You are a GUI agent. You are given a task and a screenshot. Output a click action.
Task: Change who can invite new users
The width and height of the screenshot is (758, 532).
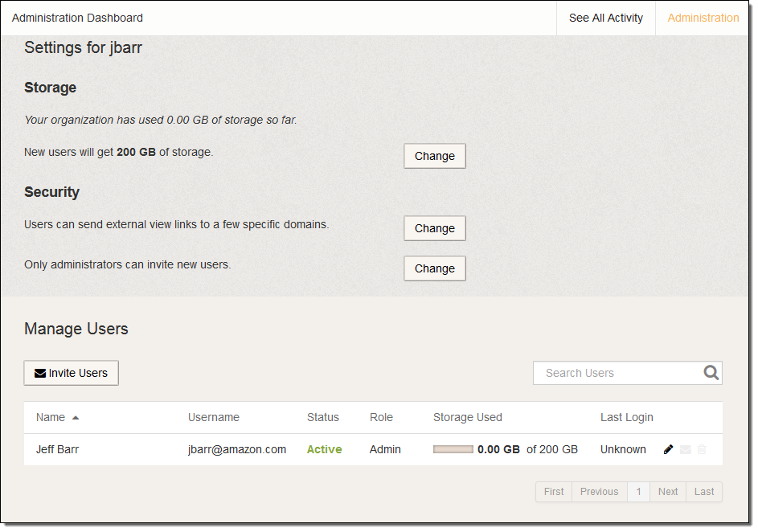click(x=435, y=268)
